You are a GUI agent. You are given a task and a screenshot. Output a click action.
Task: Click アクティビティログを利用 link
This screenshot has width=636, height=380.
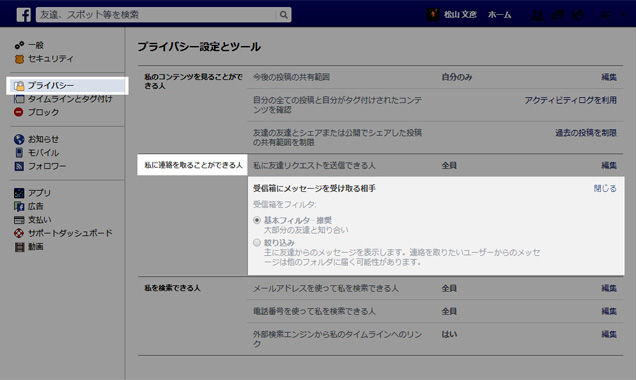[x=571, y=100]
